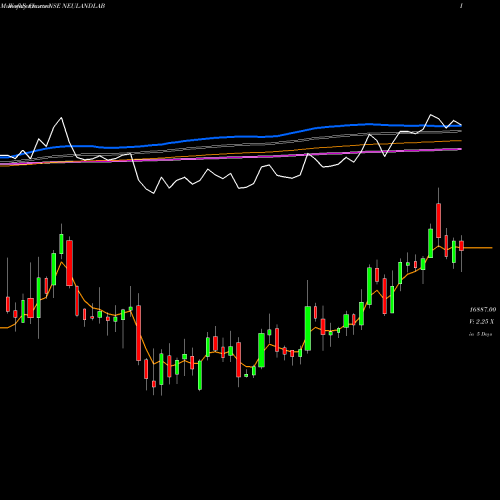Click the NEULANDLAB ticker label
Screen dimensions: 500x500
tap(83, 6)
